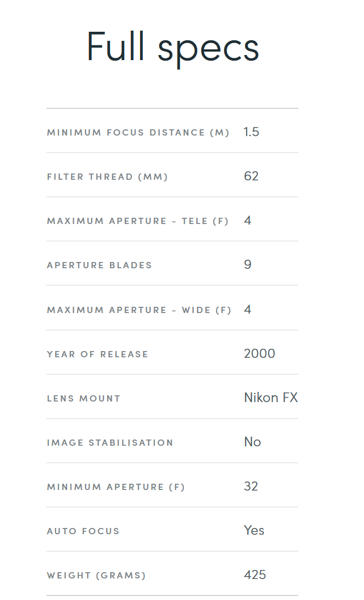Click the Maximum Aperture - Wide label
364x600 pixels.
(139, 310)
